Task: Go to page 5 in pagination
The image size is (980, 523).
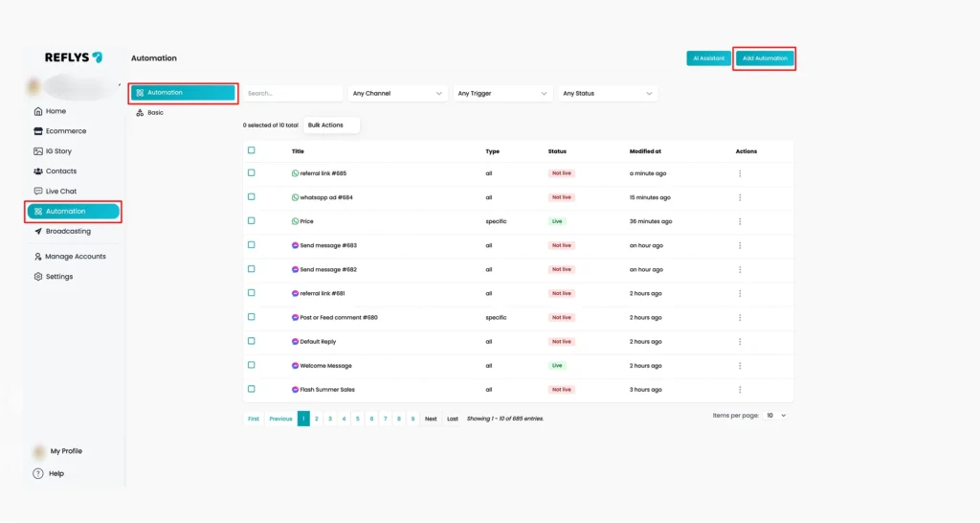Action: tap(358, 419)
